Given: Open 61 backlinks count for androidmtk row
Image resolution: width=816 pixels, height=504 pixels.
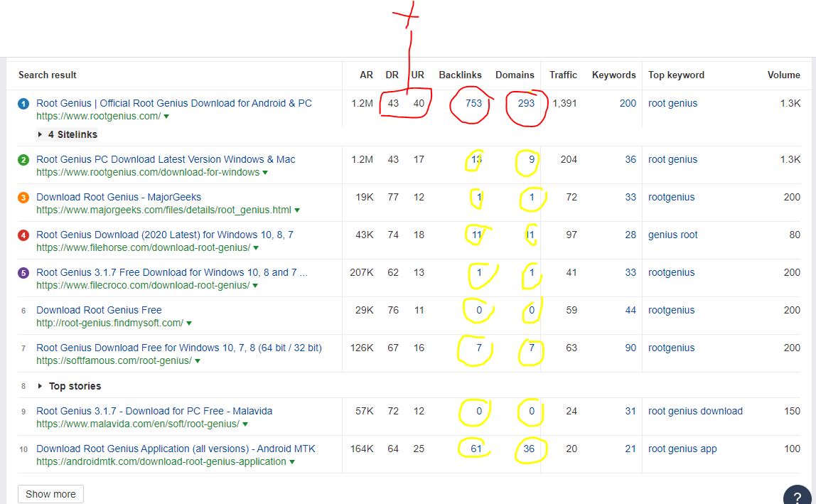Looking at the screenshot, I should tap(476, 449).
